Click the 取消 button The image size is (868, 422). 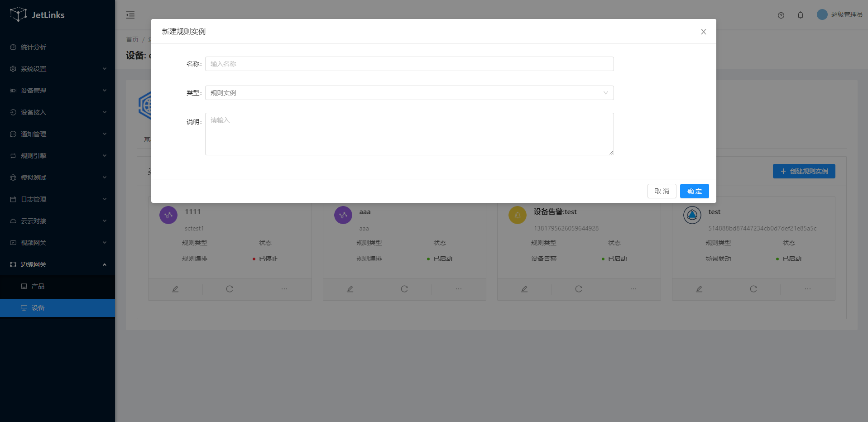tap(662, 191)
